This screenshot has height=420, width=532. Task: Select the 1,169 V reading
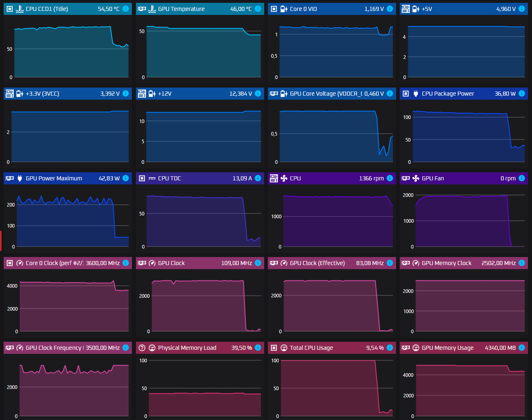pos(374,9)
